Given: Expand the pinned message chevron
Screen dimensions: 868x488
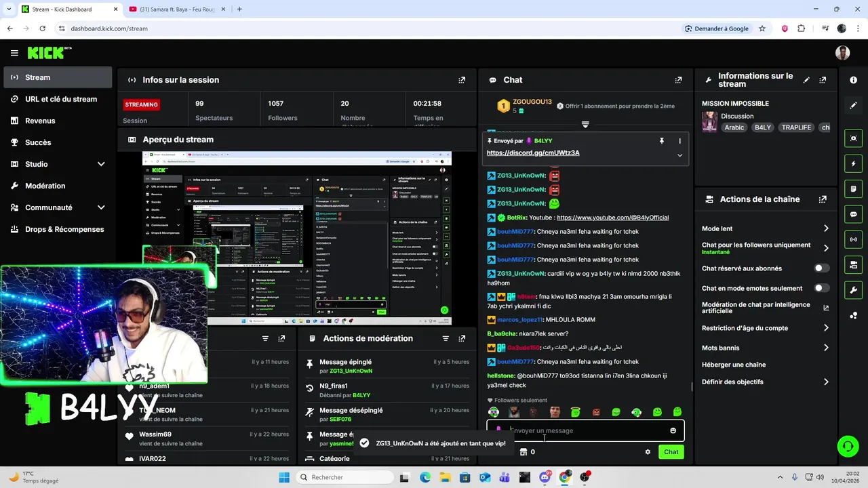Looking at the screenshot, I should pyautogui.click(x=679, y=155).
